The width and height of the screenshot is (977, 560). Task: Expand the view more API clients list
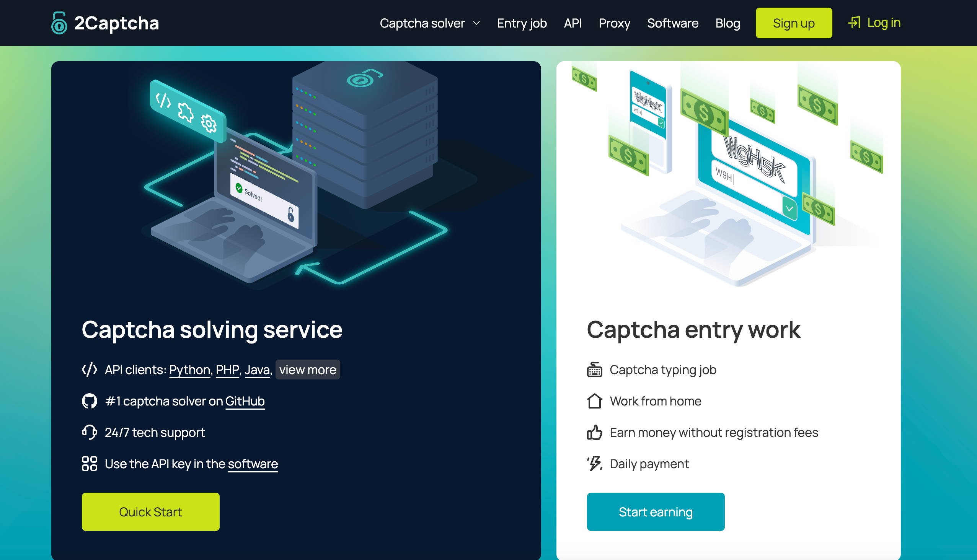click(x=307, y=370)
